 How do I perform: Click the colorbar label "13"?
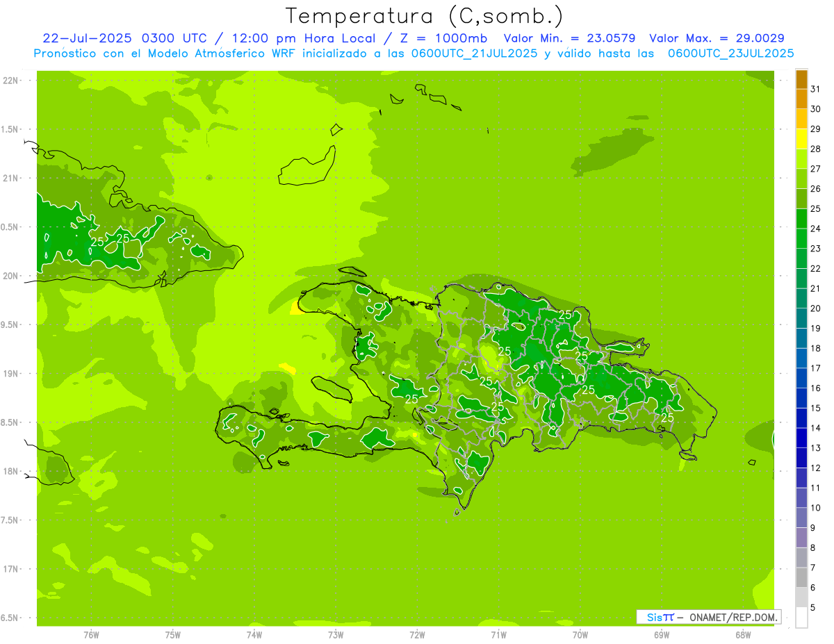(816, 448)
